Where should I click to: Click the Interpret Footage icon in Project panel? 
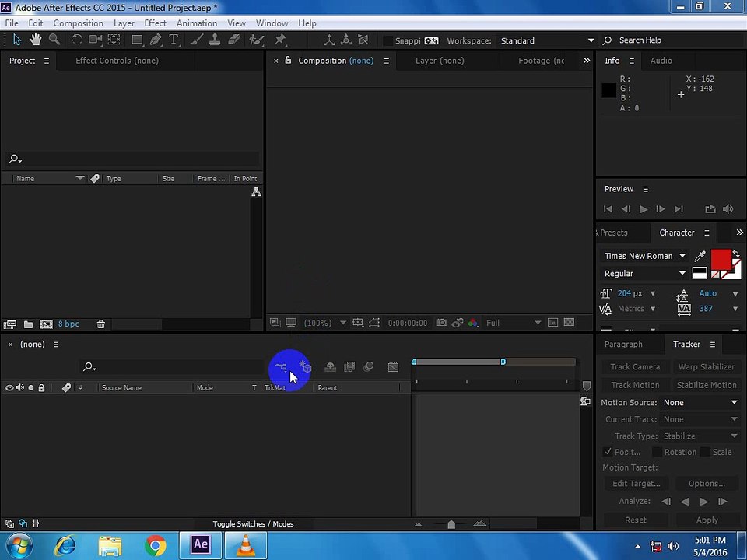point(9,325)
